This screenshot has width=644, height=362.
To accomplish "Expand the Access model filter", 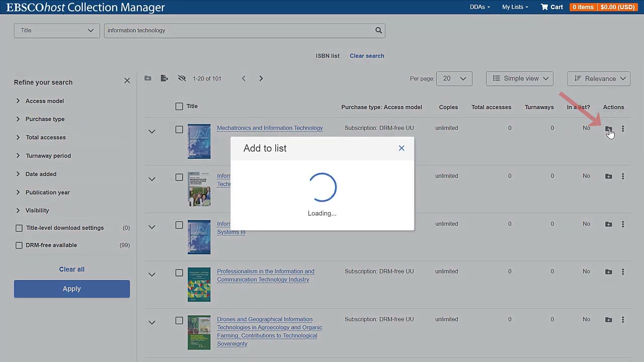I will tap(18, 101).
